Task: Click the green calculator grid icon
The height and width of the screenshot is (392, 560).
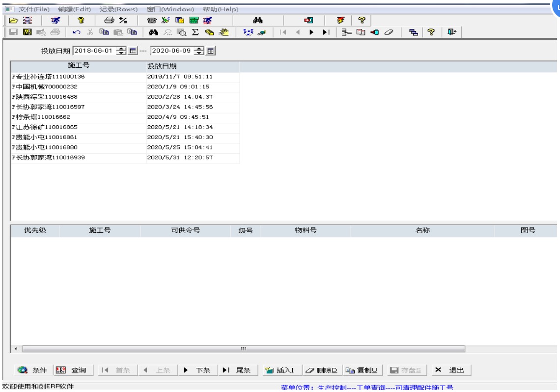Action: [x=194, y=20]
